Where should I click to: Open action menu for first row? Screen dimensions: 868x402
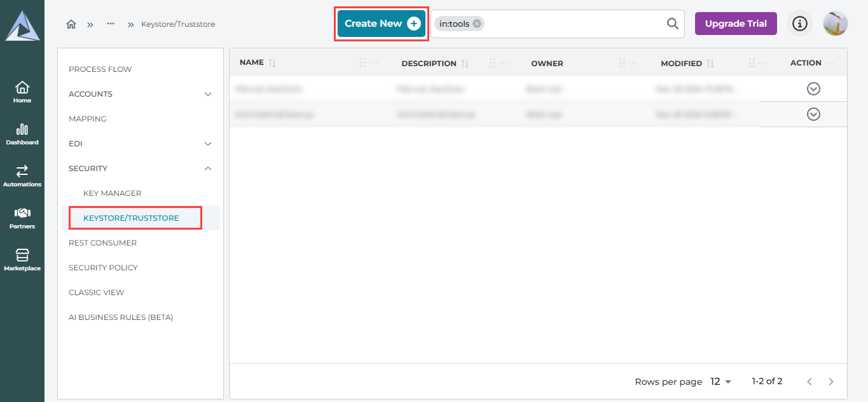pos(813,89)
